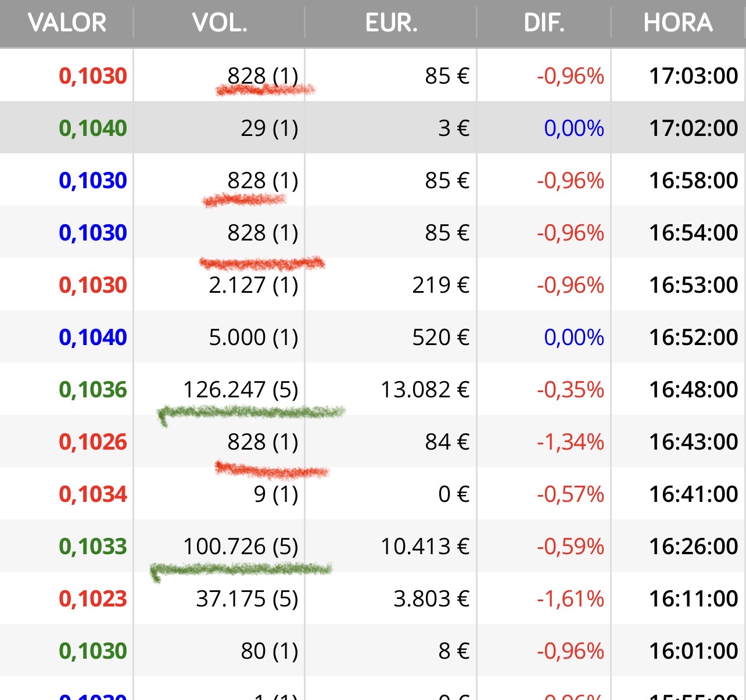Image resolution: width=746 pixels, height=700 pixels.
Task: Click the -1,61% difference value
Action: tap(570, 599)
